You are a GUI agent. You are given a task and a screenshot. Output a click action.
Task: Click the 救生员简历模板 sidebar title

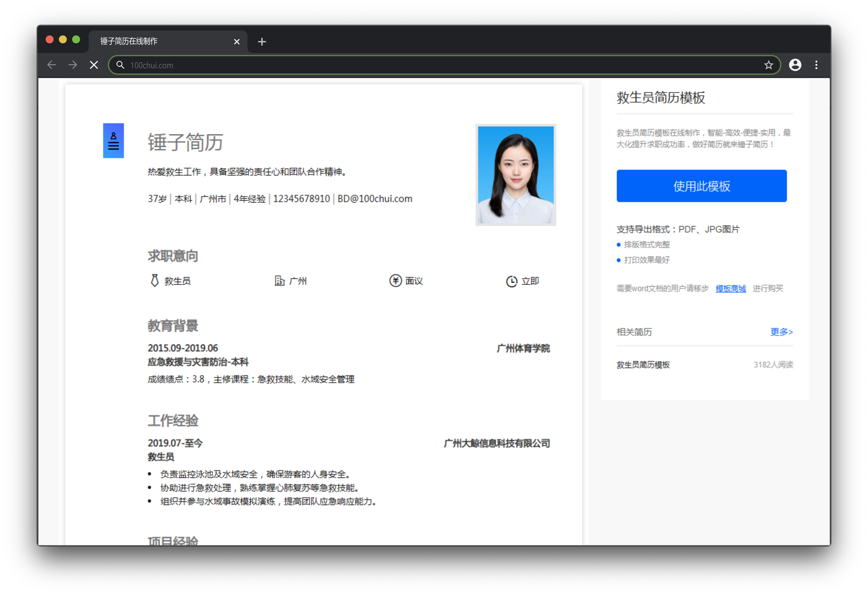point(660,98)
